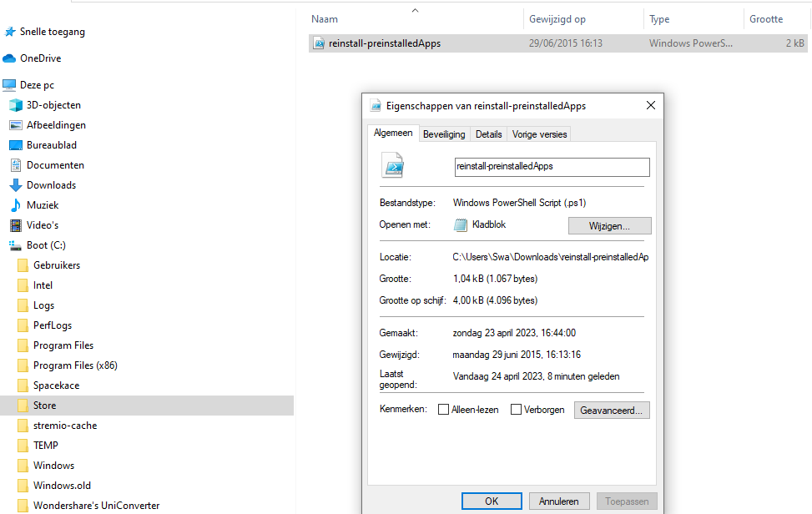Screen dimensions: 812x514
Task: Open the Details tab
Action: [x=489, y=134]
